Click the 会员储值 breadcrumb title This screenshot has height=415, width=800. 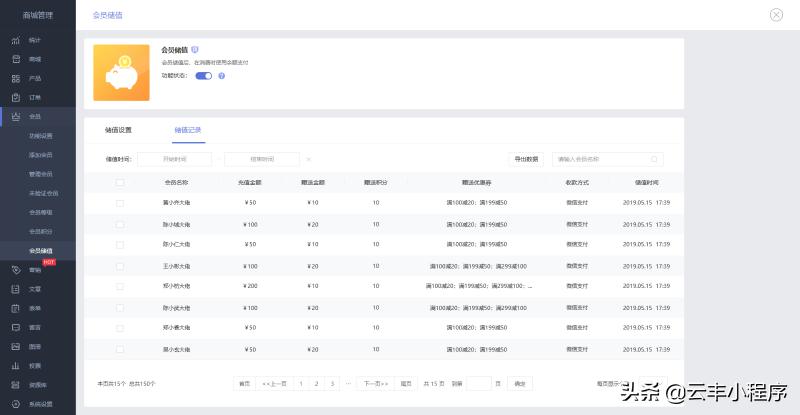pos(107,15)
